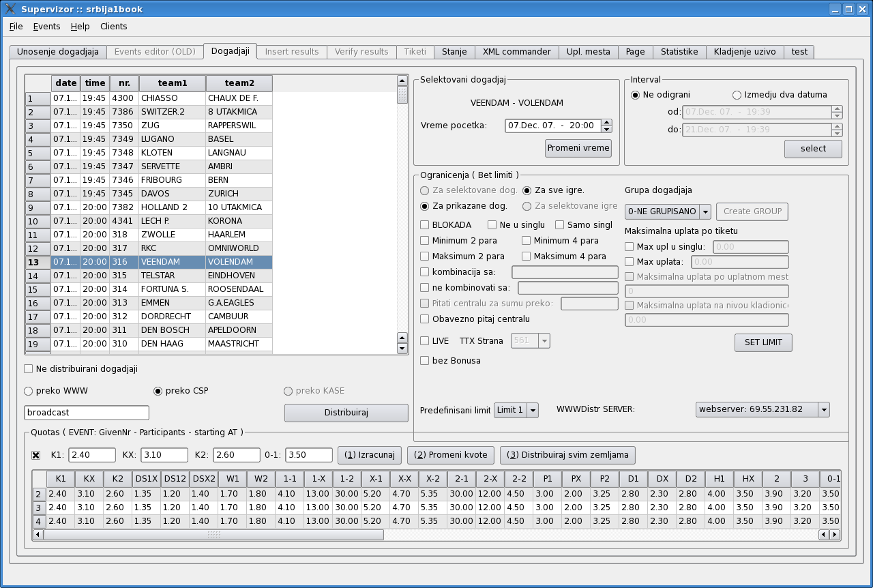Image resolution: width=873 pixels, height=588 pixels.
Task: Click the X window icon in title bar
Action: pos(10,9)
